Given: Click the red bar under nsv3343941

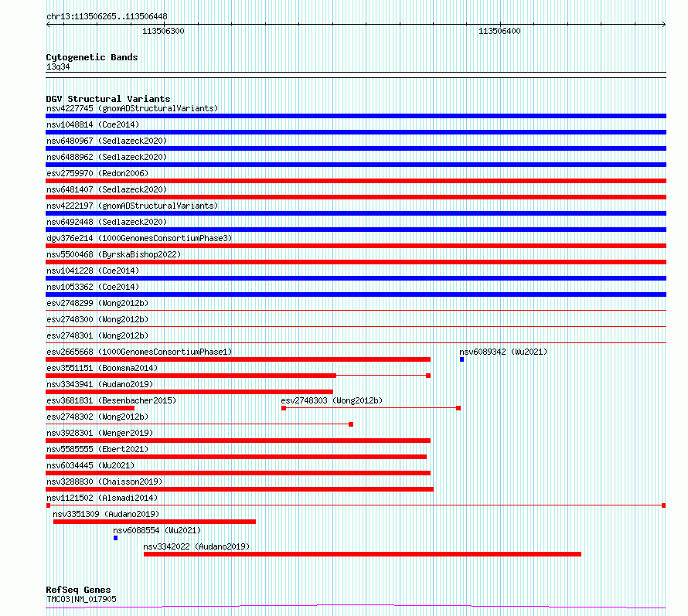Looking at the screenshot, I should (x=189, y=392).
